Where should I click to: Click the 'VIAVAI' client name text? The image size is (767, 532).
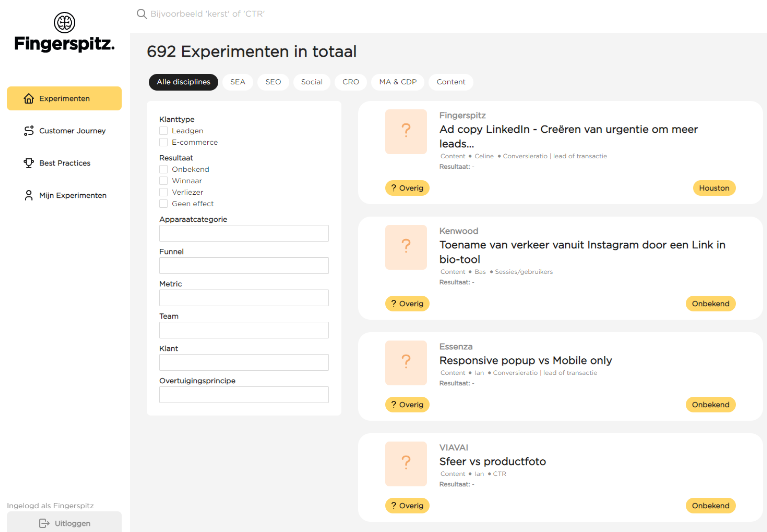(x=454, y=447)
